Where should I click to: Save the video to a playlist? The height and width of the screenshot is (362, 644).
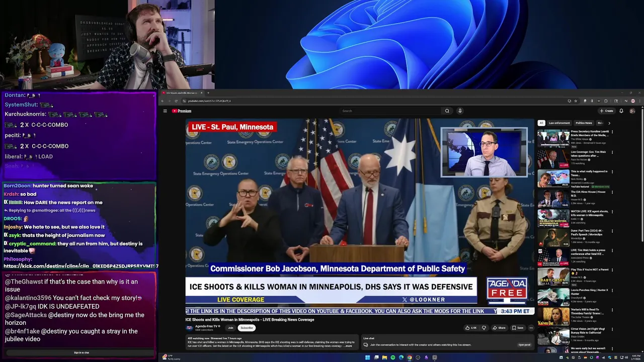pyautogui.click(x=518, y=328)
